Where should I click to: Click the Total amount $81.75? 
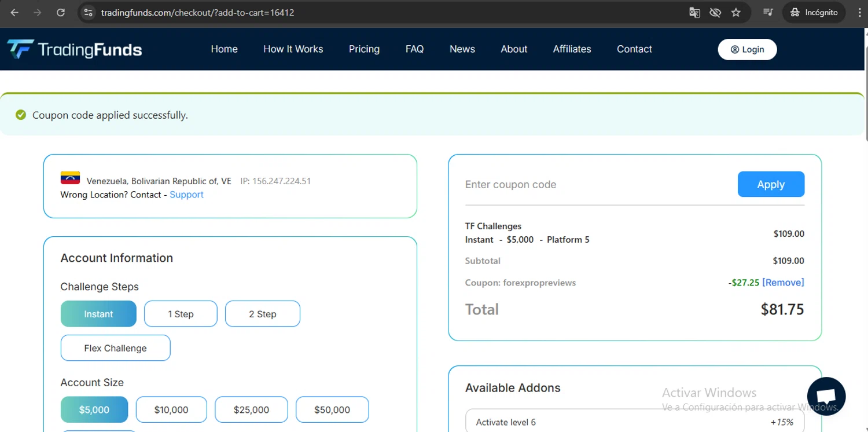click(782, 309)
